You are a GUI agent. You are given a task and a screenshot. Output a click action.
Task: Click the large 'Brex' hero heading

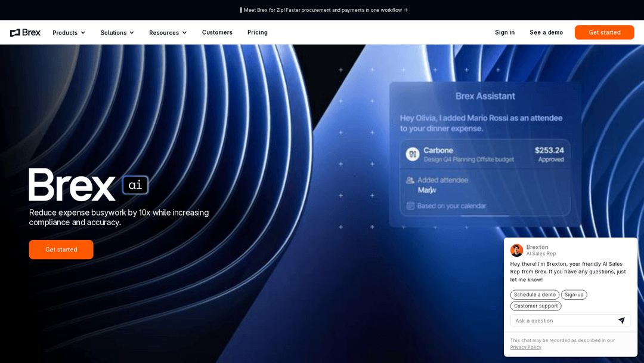click(72, 185)
